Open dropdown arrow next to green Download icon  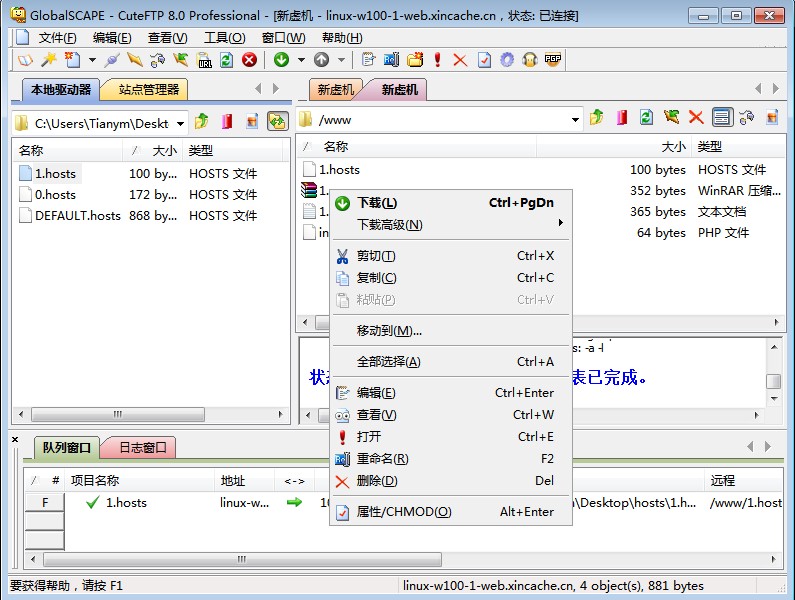pyautogui.click(x=301, y=60)
